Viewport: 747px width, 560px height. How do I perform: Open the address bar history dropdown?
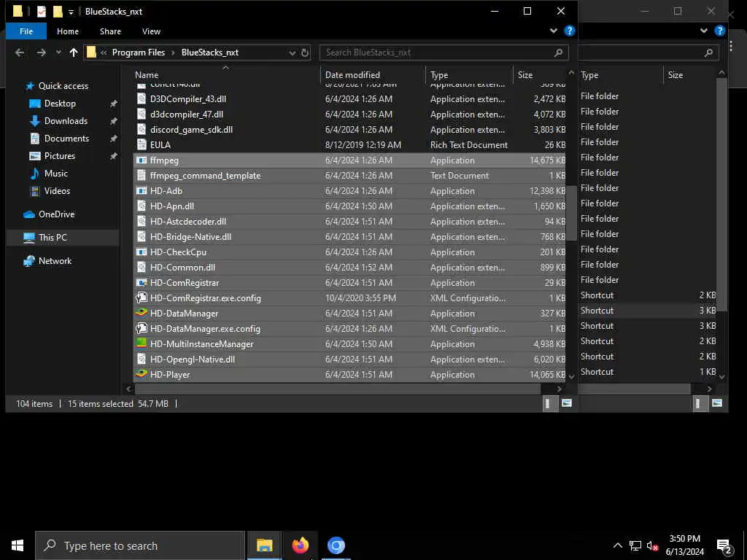click(292, 52)
